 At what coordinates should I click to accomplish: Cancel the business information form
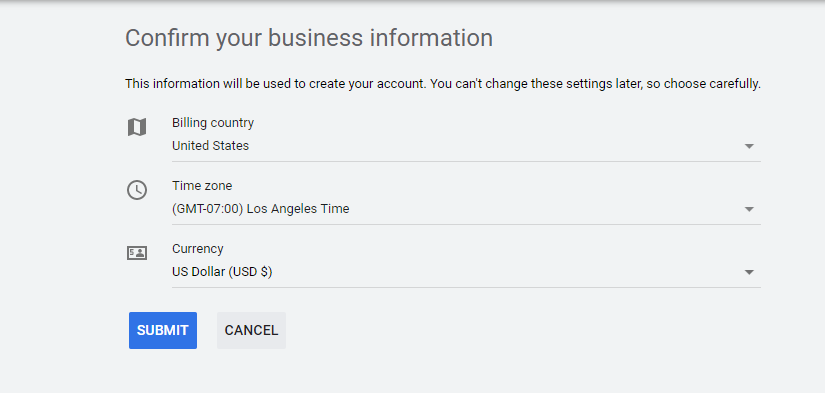(x=251, y=330)
